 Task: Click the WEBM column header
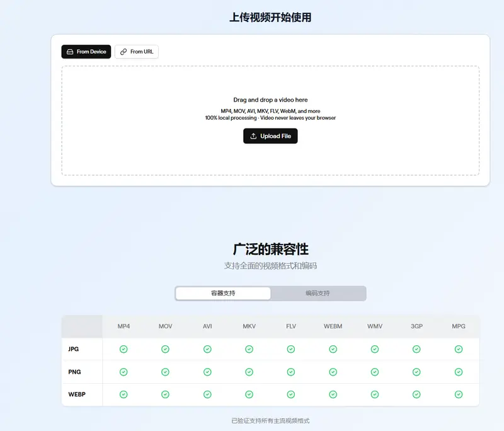coord(333,326)
